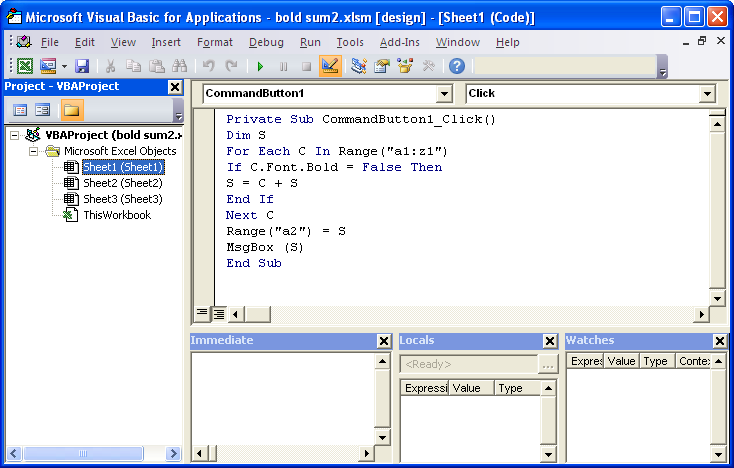Click the line 'MsgBox (S)' in code

click(x=265, y=247)
